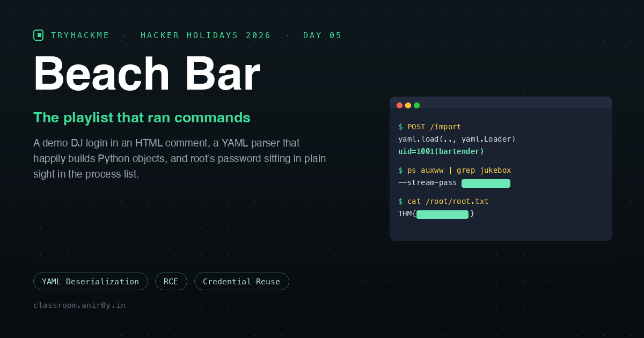Click the DAY 05 label

click(323, 35)
